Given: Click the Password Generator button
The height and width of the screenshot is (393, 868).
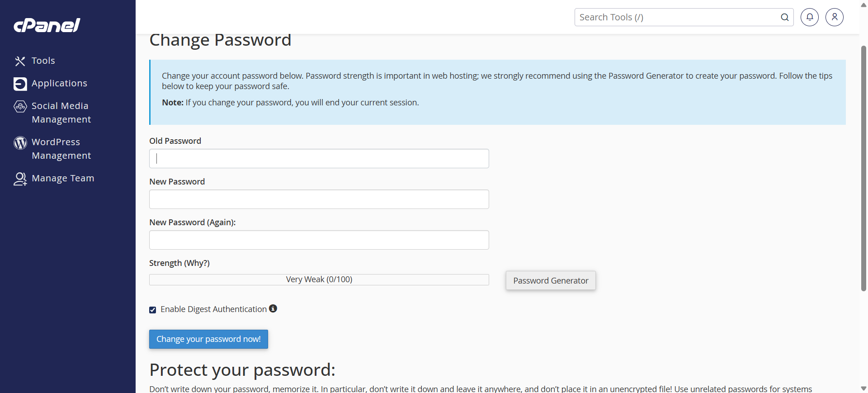Looking at the screenshot, I should tap(550, 280).
